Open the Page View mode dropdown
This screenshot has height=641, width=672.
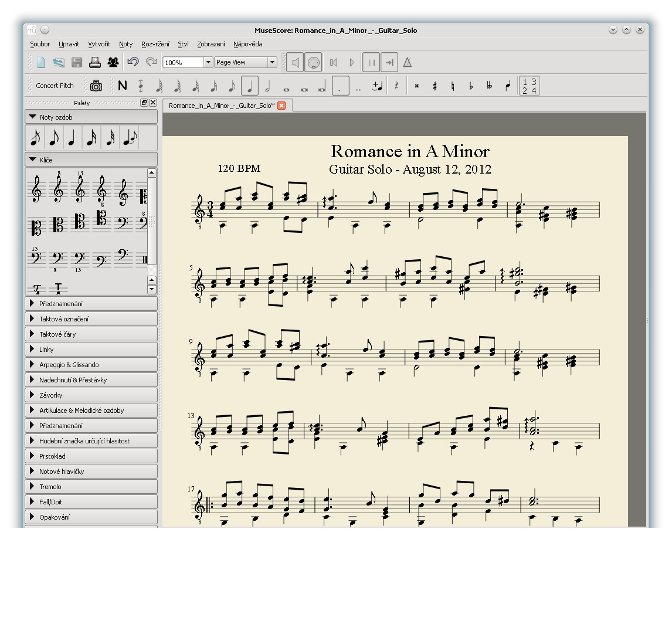coord(246,62)
